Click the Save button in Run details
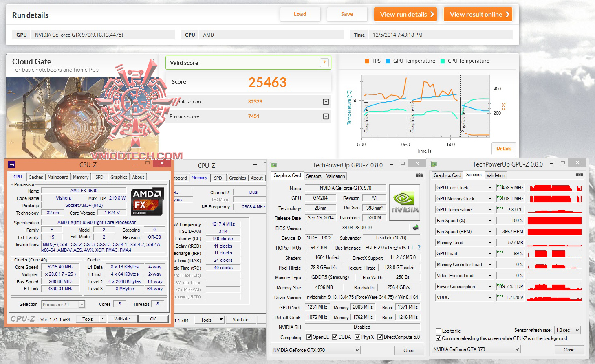The height and width of the screenshot is (364, 595). (347, 14)
